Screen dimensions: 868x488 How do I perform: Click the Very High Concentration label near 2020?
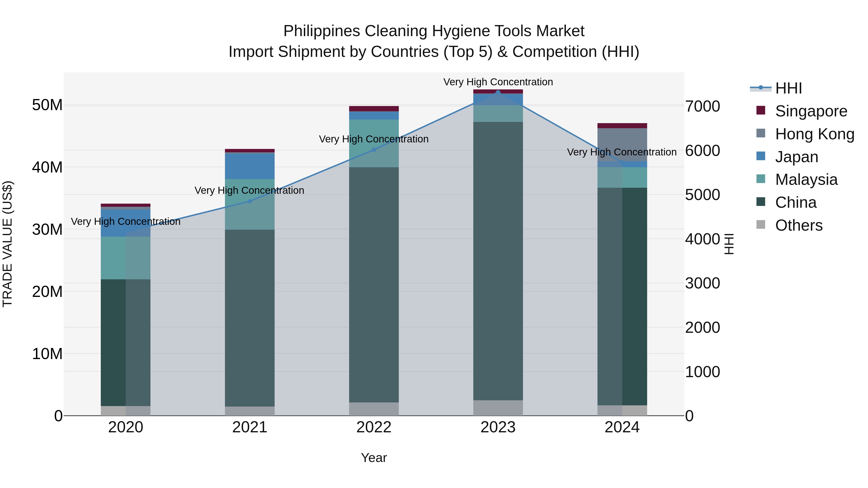pos(126,222)
